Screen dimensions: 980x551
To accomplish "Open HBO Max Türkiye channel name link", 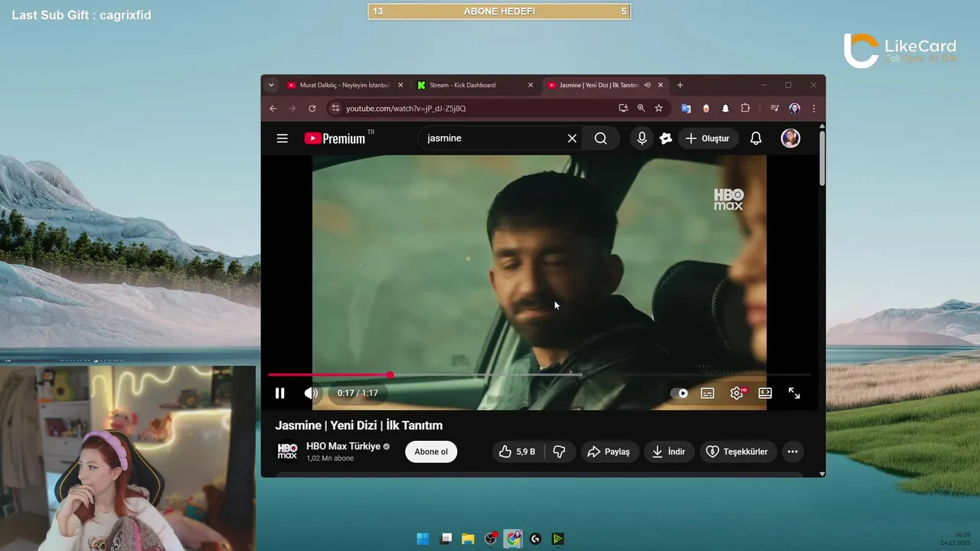I will [343, 446].
